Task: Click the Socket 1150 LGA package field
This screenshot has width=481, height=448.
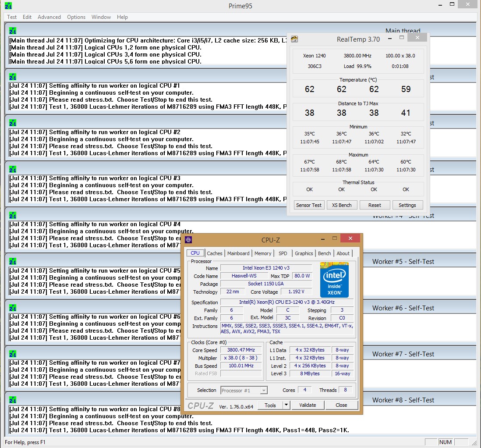Action: coord(266,284)
